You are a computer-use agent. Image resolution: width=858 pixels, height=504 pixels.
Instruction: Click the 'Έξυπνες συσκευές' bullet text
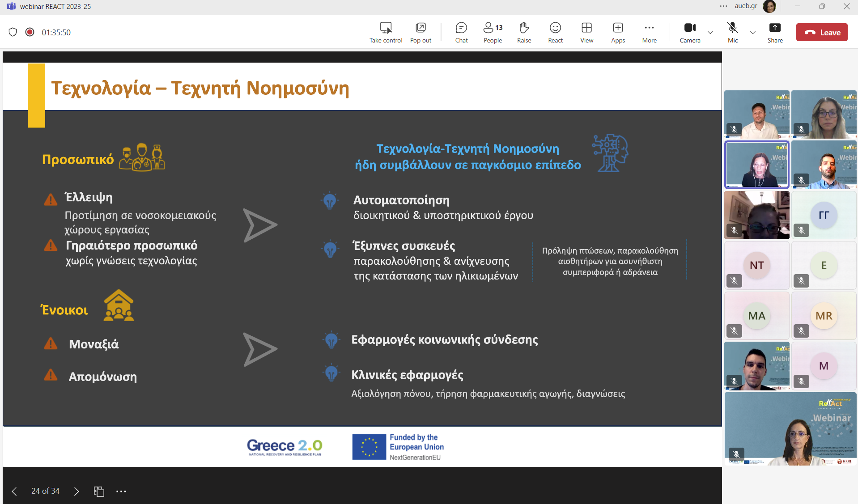(x=404, y=246)
